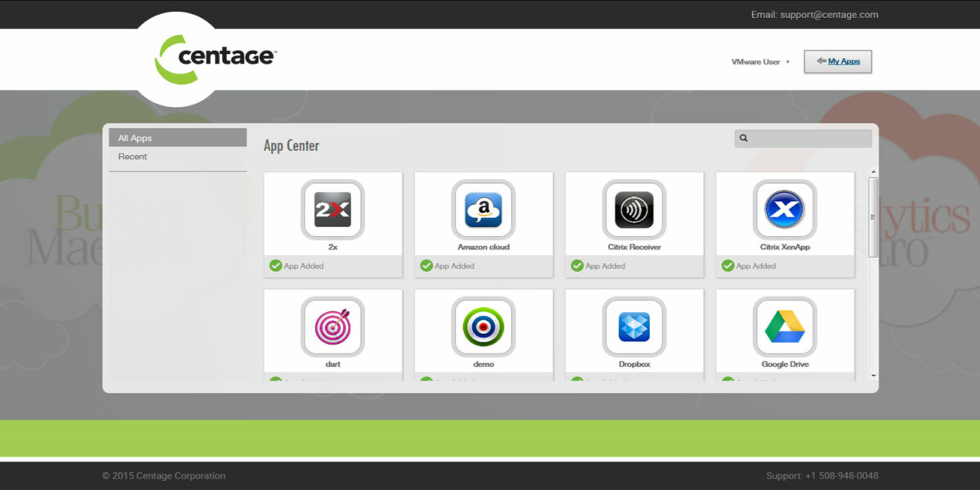Click the scrollbar down arrow in App Center

(873, 375)
